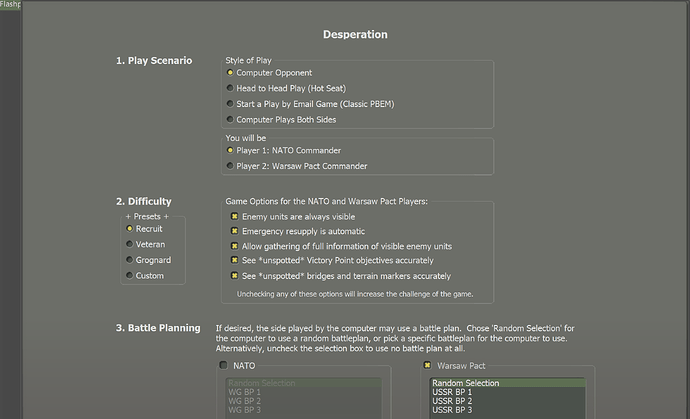The image size is (690, 419).
Task: Pick Computer Plays Both Sides option
Action: click(231, 120)
